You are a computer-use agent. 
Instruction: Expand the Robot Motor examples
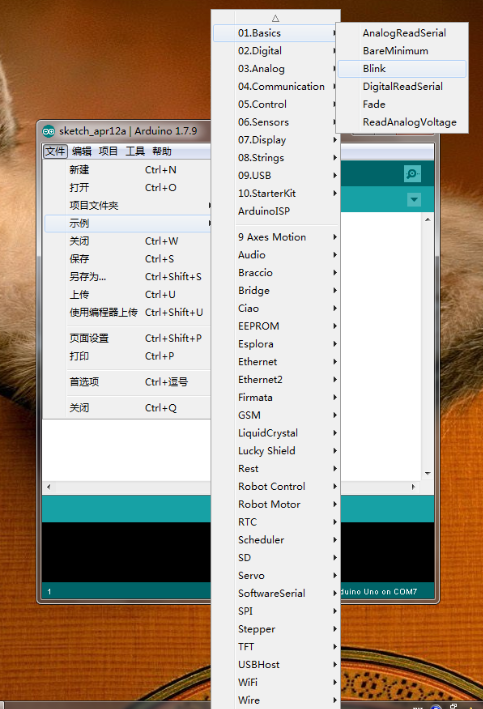tap(275, 504)
